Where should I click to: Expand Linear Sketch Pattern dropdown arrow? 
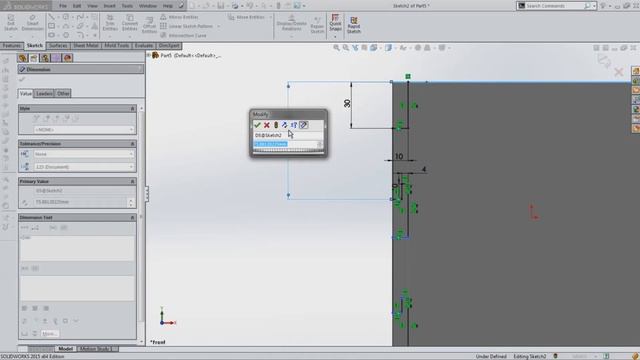[219, 27]
